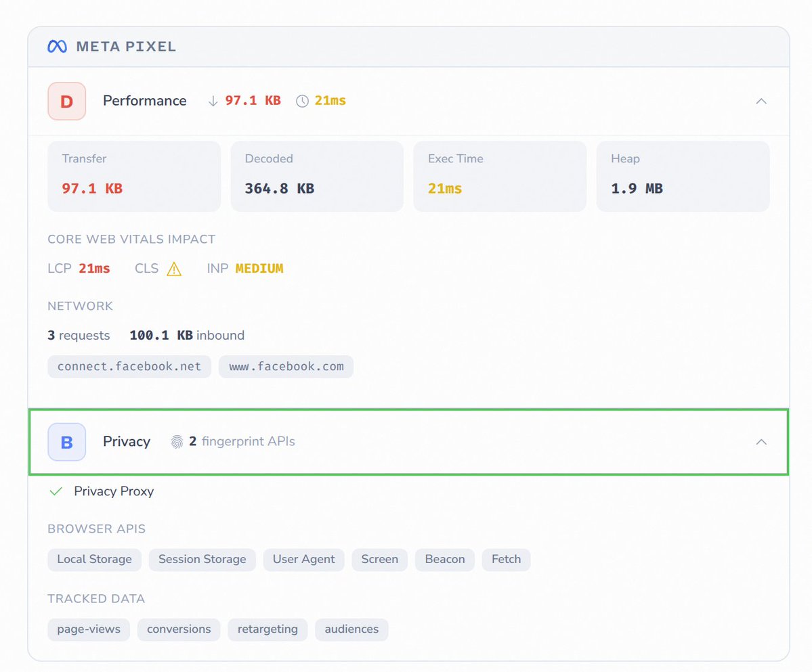Viewport: 812px width, 672px height.
Task: Click the INP MEDIUM value
Action: 259,269
